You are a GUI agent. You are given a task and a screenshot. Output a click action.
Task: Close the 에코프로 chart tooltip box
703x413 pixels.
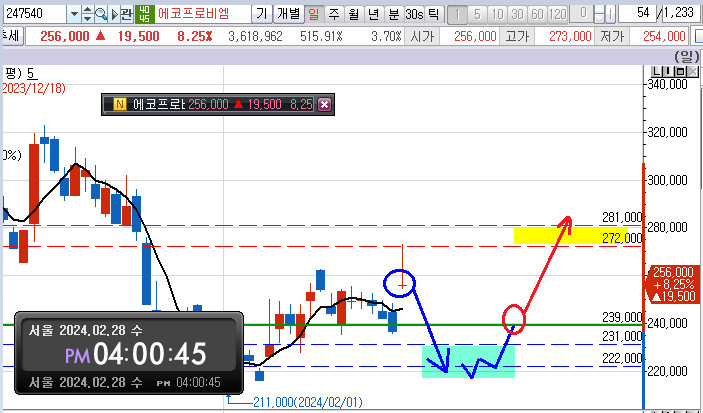[x=324, y=104]
